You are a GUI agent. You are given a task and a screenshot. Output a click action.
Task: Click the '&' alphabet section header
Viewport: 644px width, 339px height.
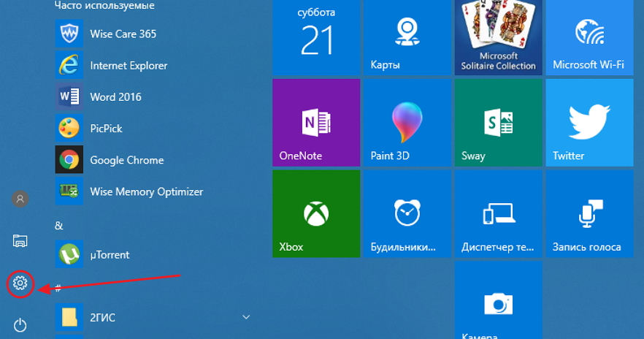pos(58,226)
